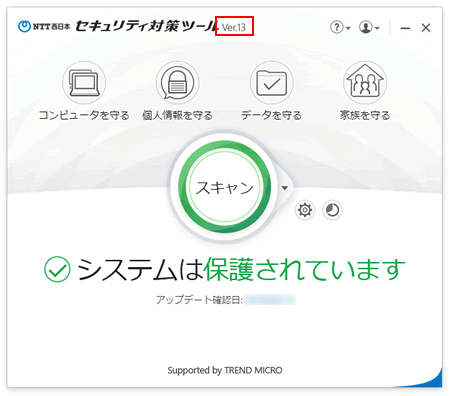The height and width of the screenshot is (396, 450).
Task: Click the データを守る label
Action: coord(271,115)
